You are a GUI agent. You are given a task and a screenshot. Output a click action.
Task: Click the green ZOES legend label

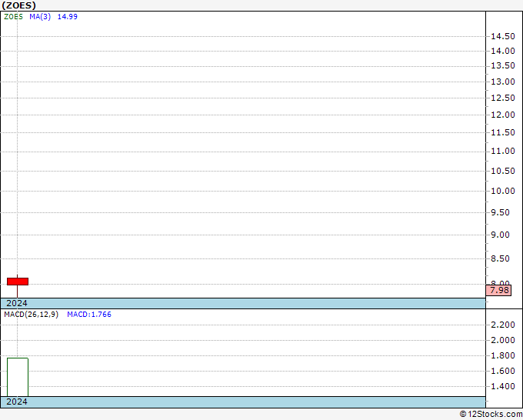coord(13,17)
